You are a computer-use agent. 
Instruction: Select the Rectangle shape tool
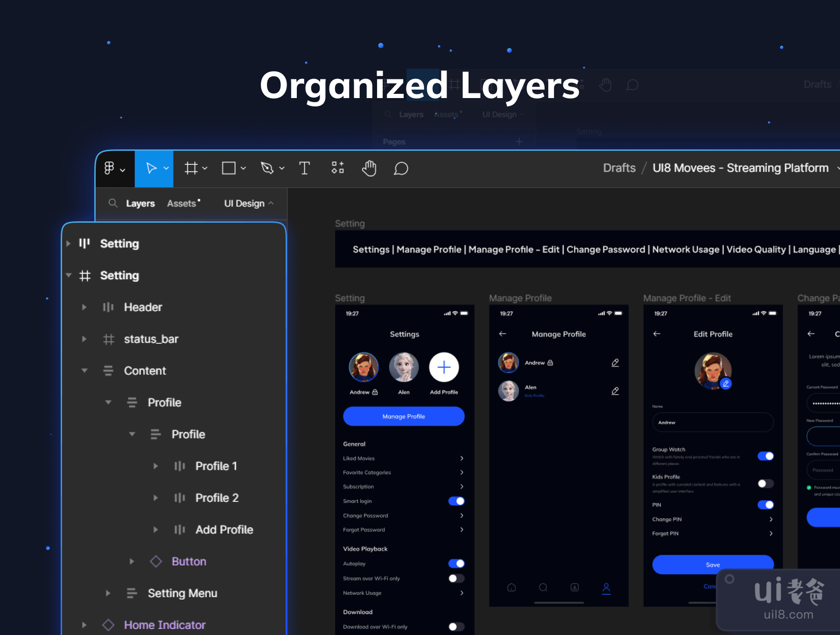point(229,168)
